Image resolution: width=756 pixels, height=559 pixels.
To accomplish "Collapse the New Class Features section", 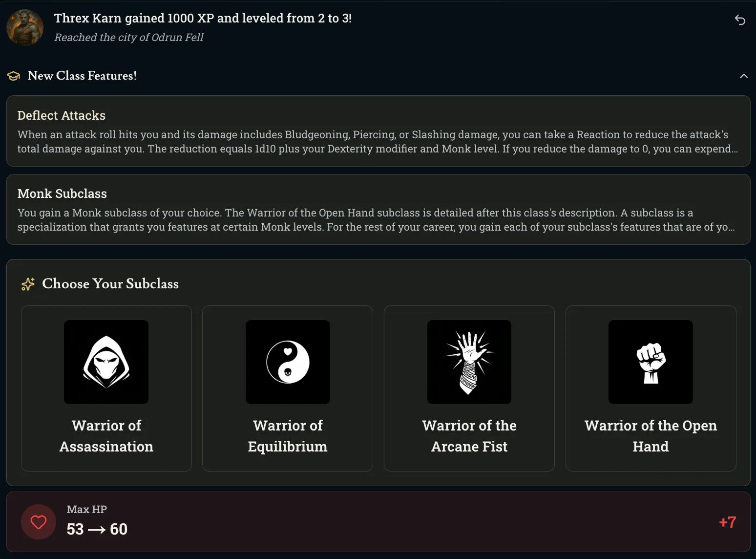I will [x=744, y=76].
